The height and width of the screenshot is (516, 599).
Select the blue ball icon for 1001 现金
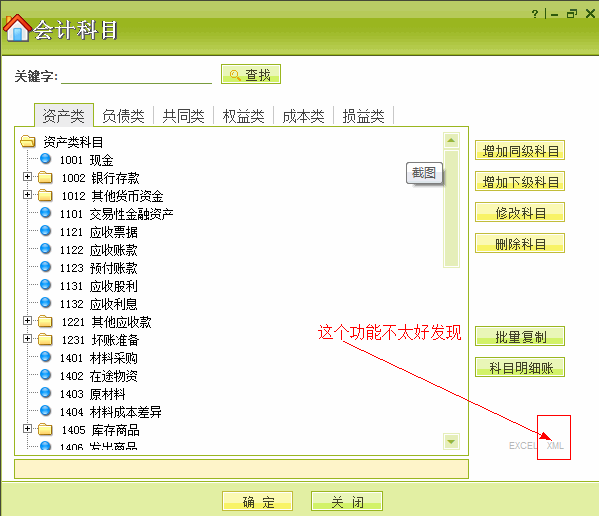click(x=45, y=159)
